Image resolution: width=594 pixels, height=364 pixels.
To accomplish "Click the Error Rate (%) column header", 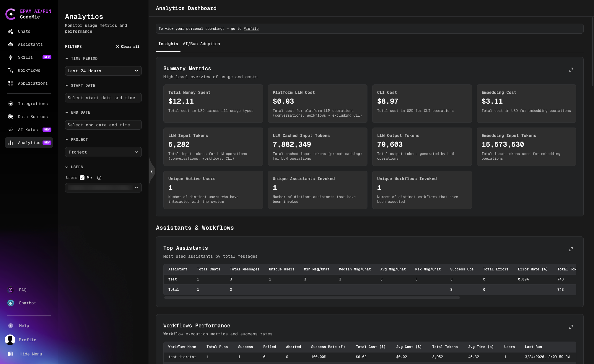I will pos(533,269).
